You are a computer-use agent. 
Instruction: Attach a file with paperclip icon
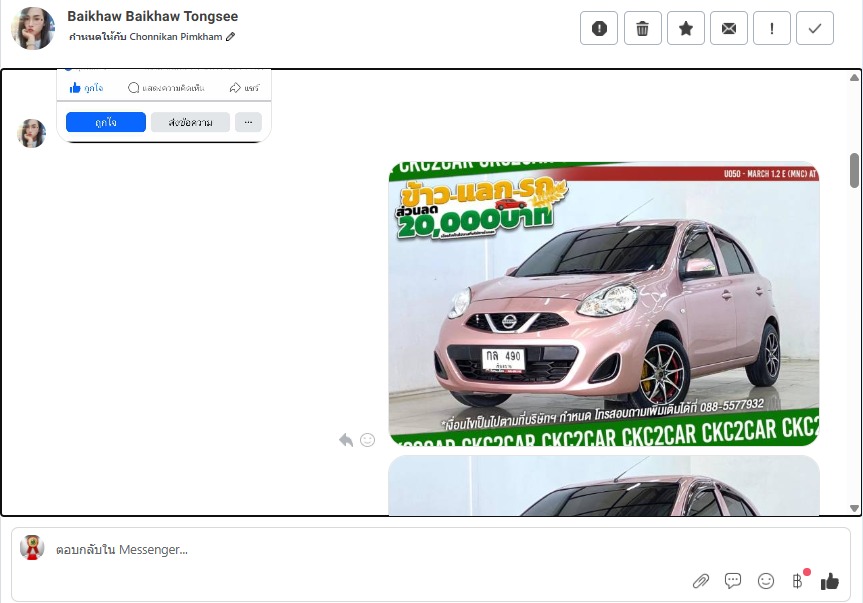point(701,581)
